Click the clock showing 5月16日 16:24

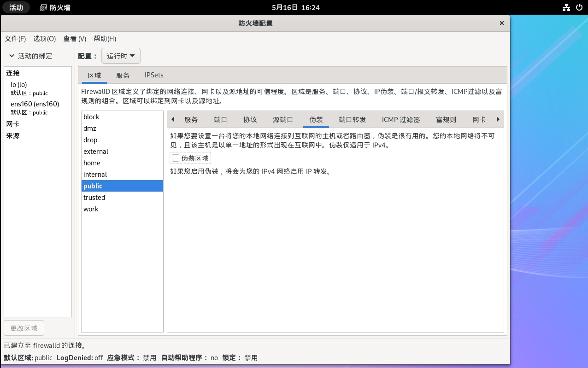(295, 7)
